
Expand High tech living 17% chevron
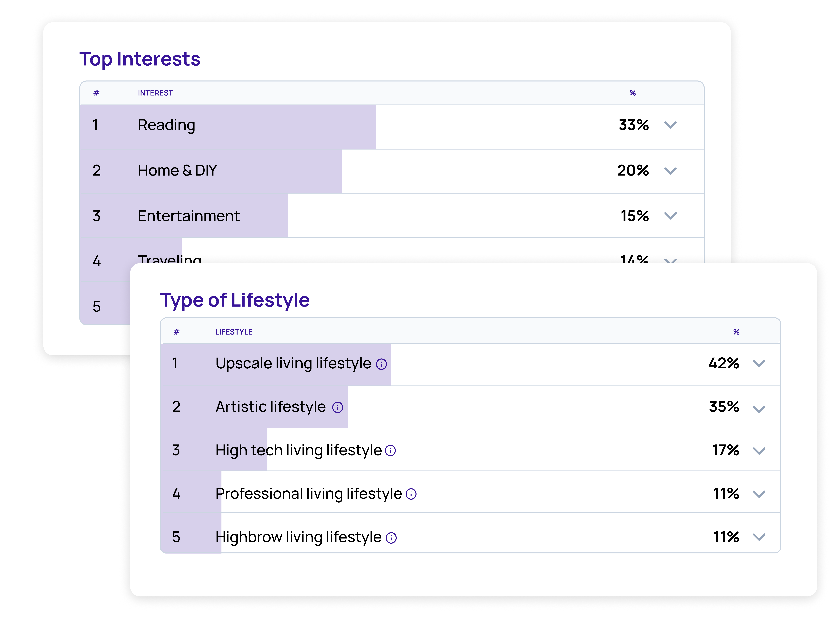tap(759, 451)
